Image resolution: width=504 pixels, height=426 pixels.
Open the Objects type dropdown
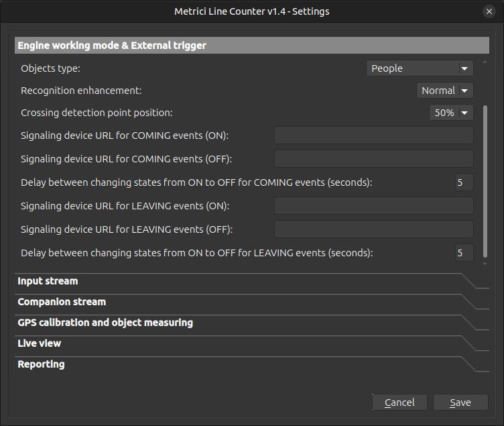click(420, 68)
